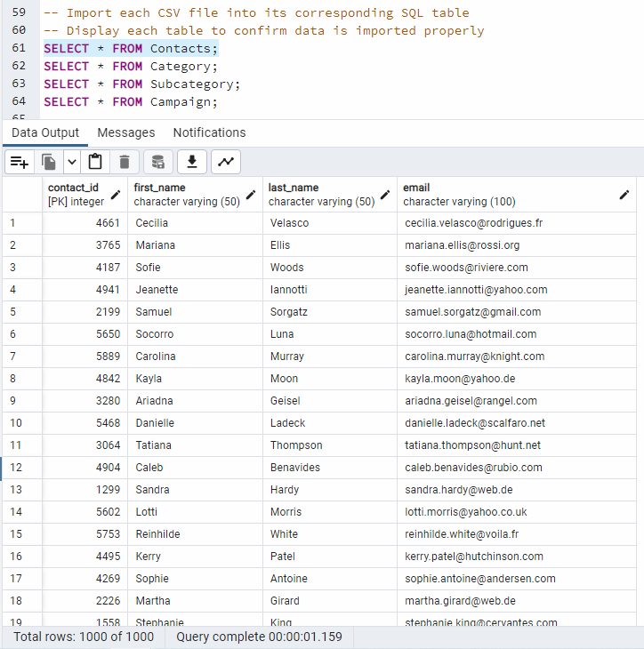Image resolution: width=644 pixels, height=649 pixels.
Task: Select row number 1 header
Action: tap(22, 223)
